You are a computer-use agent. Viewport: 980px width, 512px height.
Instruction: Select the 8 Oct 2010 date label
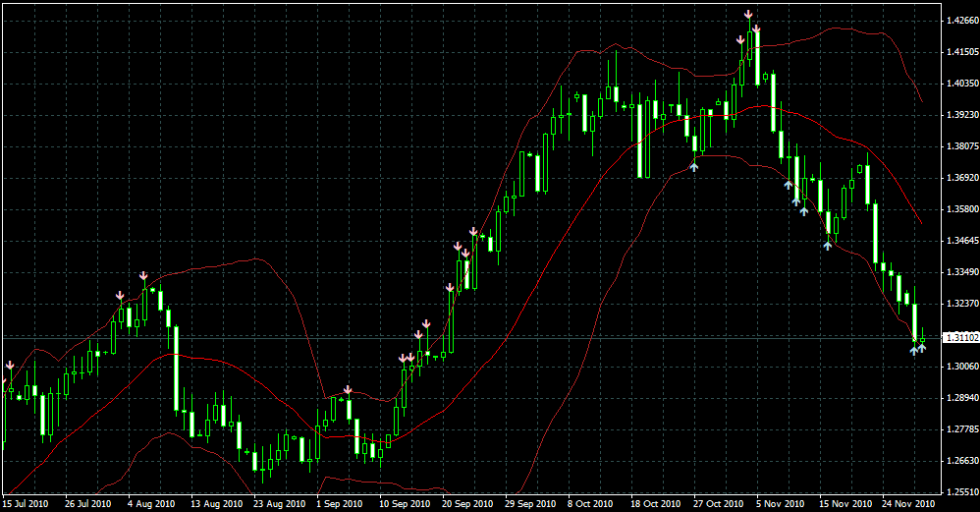(x=589, y=503)
